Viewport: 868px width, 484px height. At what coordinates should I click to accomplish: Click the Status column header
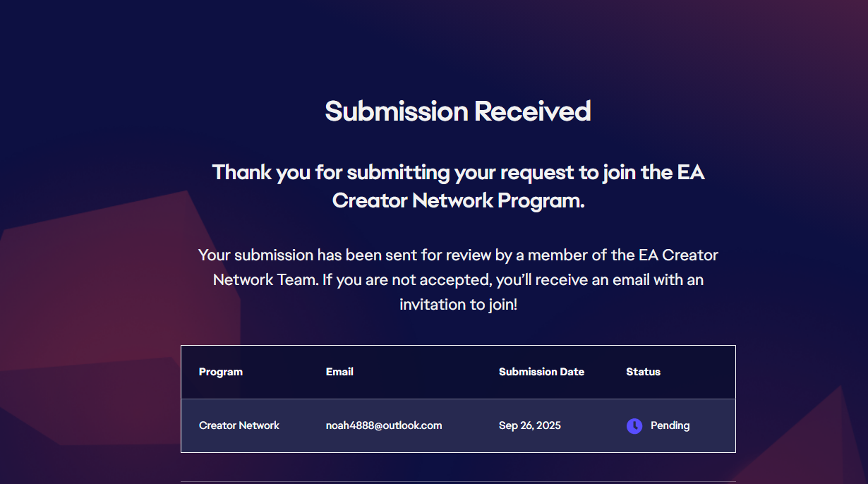tap(643, 372)
